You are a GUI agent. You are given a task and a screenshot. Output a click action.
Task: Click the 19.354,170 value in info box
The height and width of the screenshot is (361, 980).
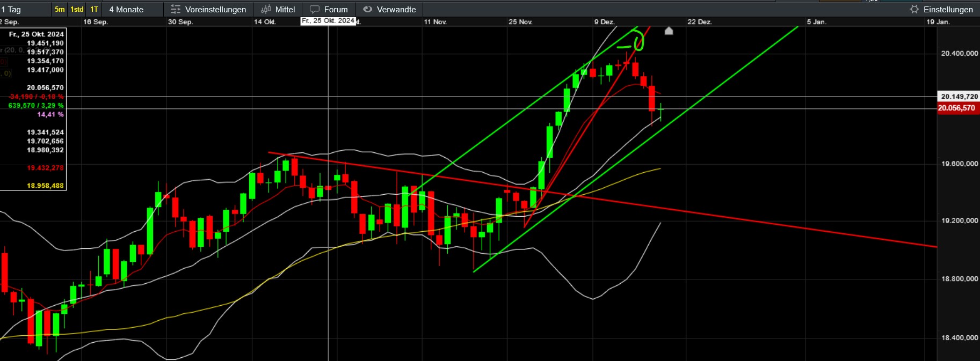pyautogui.click(x=46, y=61)
